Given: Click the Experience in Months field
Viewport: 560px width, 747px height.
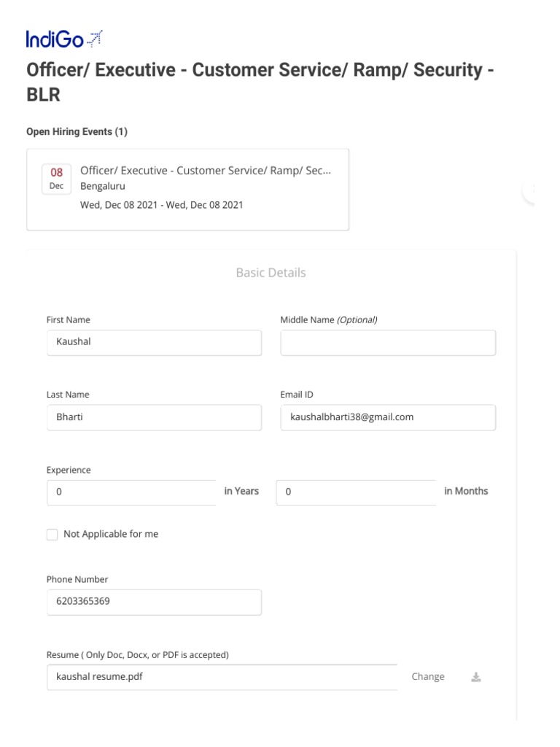Looking at the screenshot, I should click(x=356, y=492).
